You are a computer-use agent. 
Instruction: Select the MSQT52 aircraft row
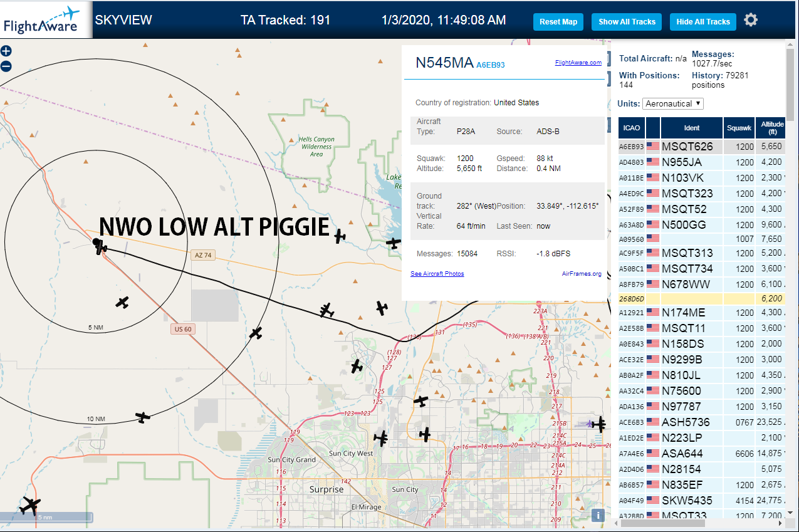[702, 209]
